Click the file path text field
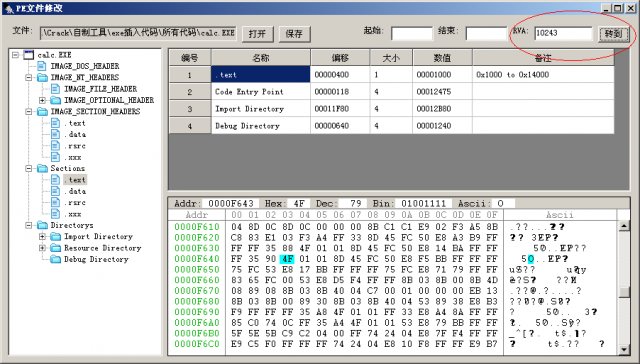This screenshot has width=640, height=364. (x=138, y=33)
